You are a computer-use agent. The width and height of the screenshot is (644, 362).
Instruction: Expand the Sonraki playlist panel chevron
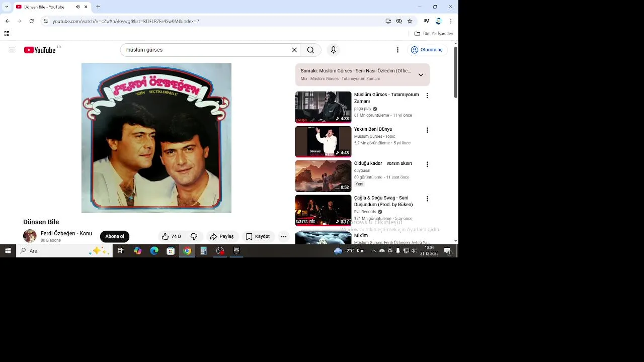tap(421, 75)
